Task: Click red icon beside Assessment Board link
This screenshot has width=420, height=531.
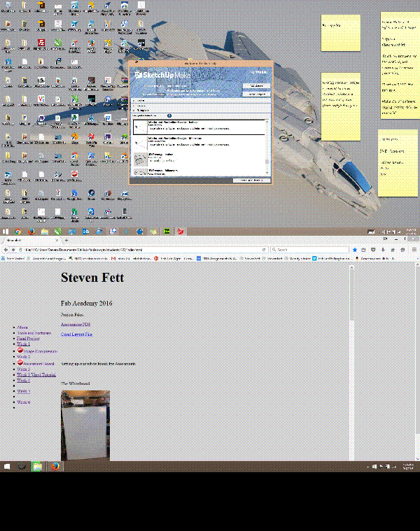Action: pos(20,362)
